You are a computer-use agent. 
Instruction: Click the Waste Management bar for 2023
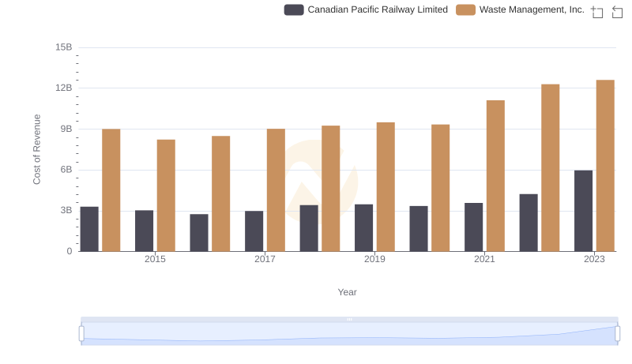(605, 166)
